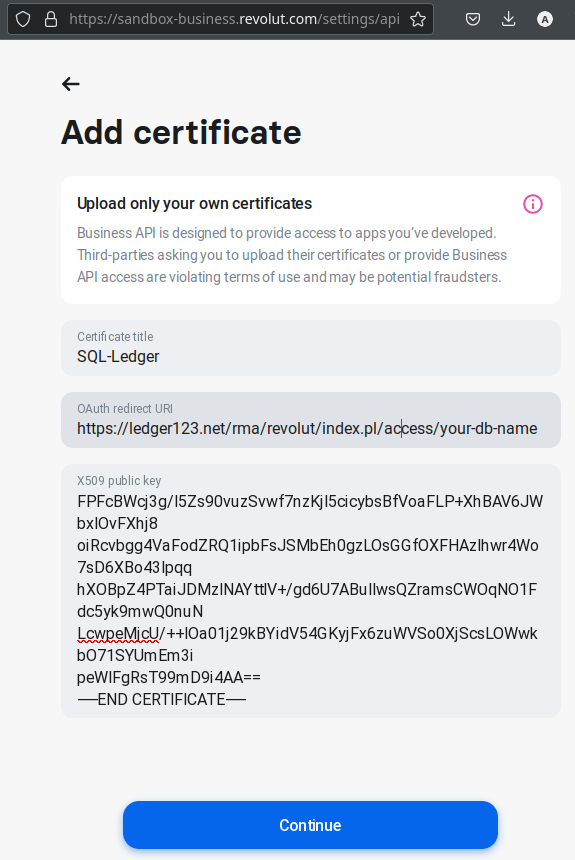
Task: Click the 'OAuth redirect URI' label
Action: click(125, 409)
